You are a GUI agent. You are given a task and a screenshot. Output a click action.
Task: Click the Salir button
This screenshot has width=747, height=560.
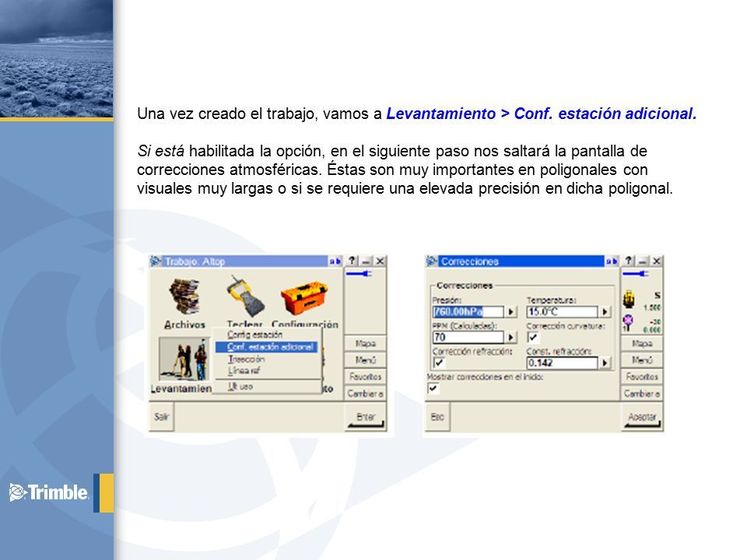(162, 417)
